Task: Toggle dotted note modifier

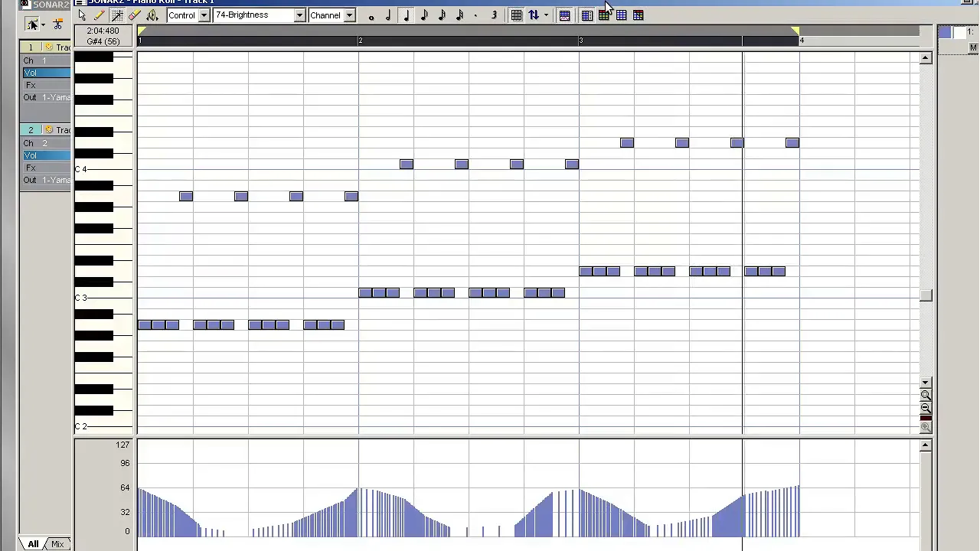Action: tap(476, 15)
